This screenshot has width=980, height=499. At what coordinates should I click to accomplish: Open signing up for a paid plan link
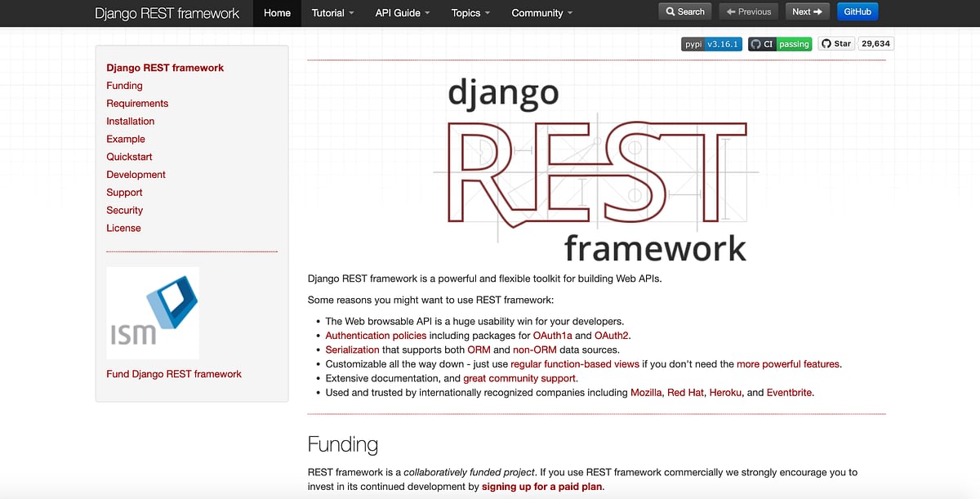[x=541, y=487]
